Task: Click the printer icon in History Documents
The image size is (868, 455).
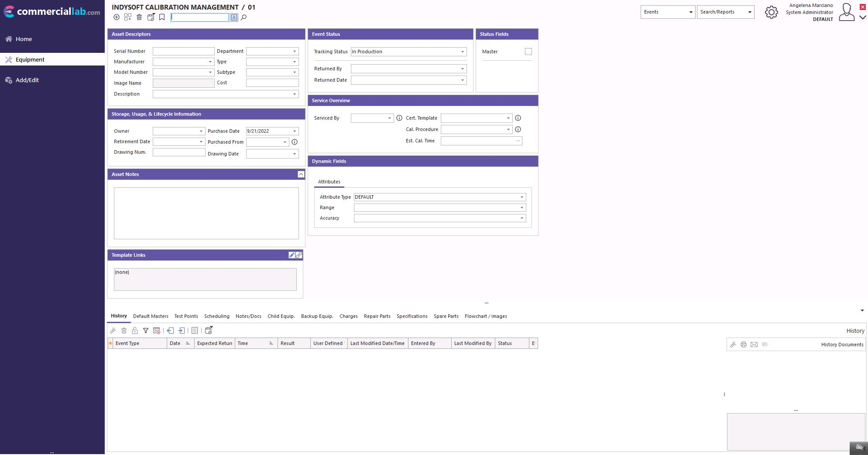Action: 744,345
